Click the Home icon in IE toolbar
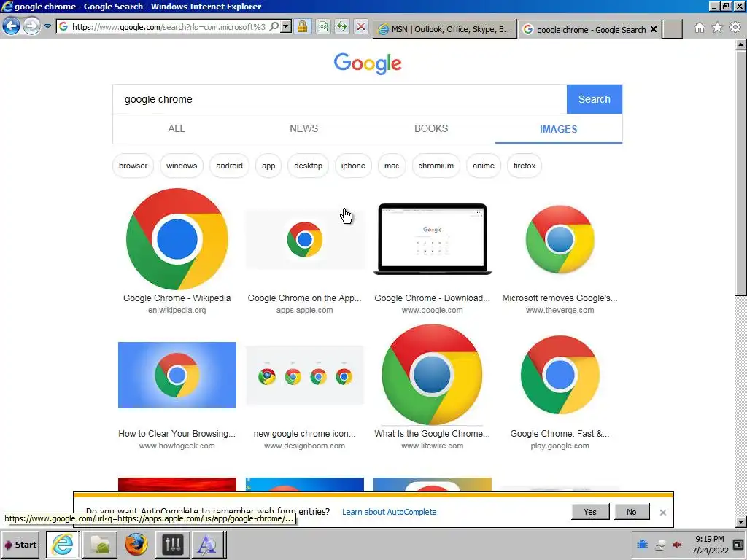The height and width of the screenshot is (560, 747). (x=700, y=28)
